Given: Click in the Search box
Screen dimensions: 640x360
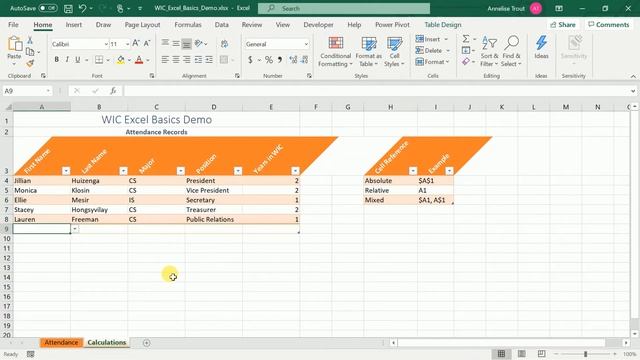Looking at the screenshot, I should point(344,8).
